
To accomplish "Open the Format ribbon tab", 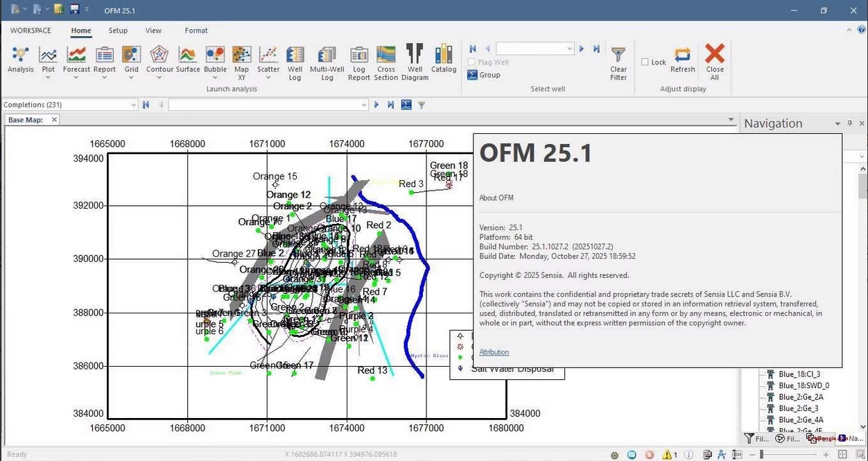I will click(196, 31).
